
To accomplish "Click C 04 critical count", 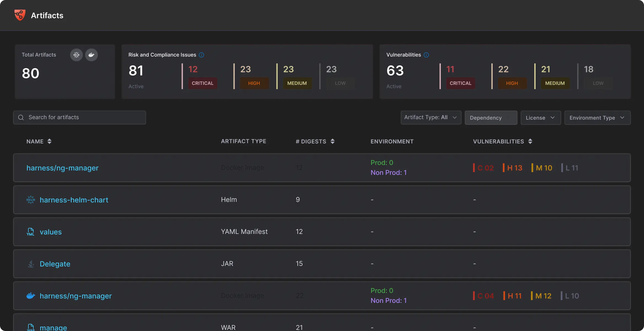I will click(484, 296).
